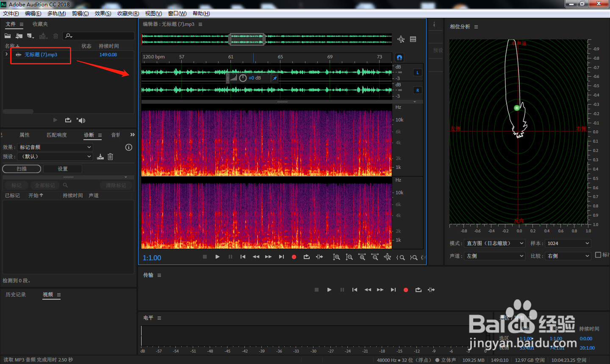Collapse the settings section triangle in 诊断
The image size is (610, 364).
(x=126, y=177)
